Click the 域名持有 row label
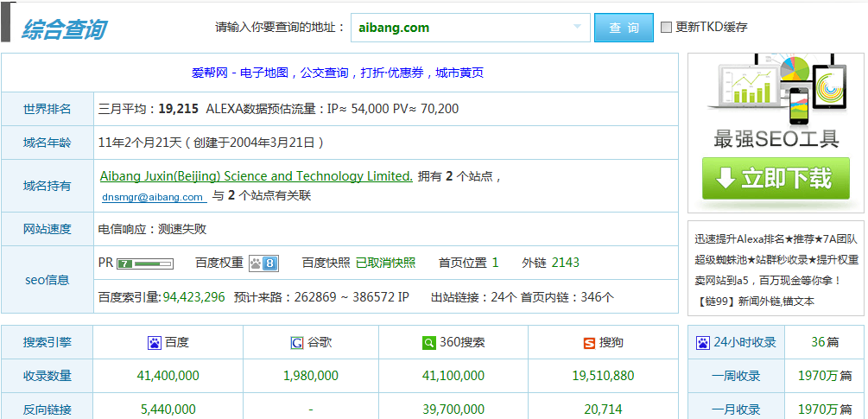Viewport: 868px width, 419px height. point(47,186)
